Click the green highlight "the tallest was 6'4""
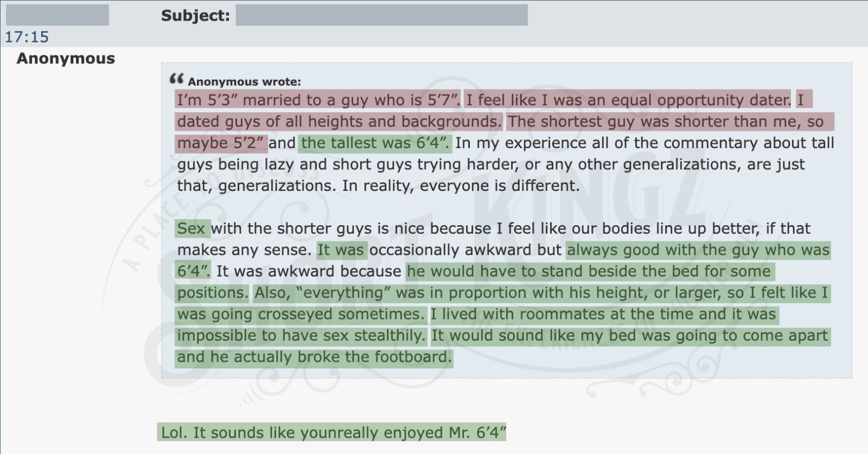 click(x=374, y=143)
